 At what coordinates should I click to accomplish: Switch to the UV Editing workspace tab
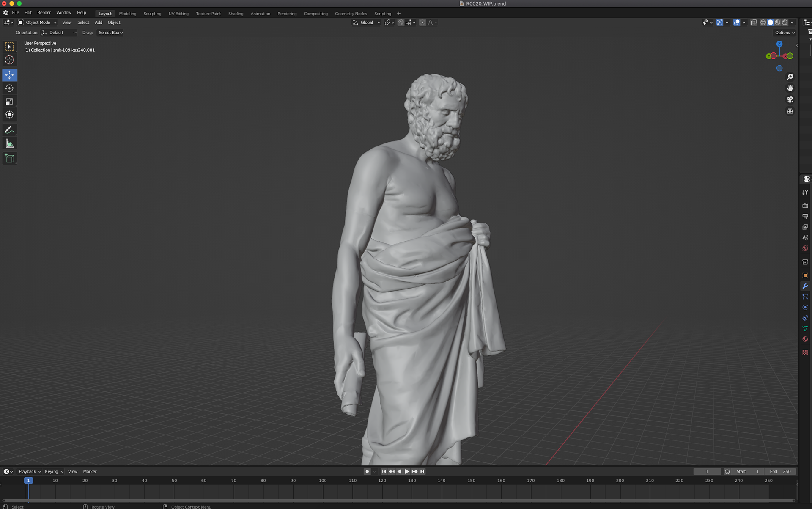click(x=178, y=14)
